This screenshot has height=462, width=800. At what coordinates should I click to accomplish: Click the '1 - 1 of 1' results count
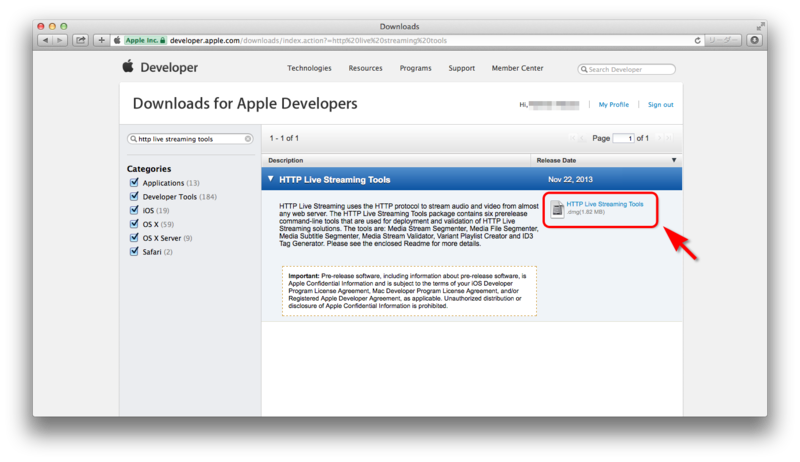(284, 138)
